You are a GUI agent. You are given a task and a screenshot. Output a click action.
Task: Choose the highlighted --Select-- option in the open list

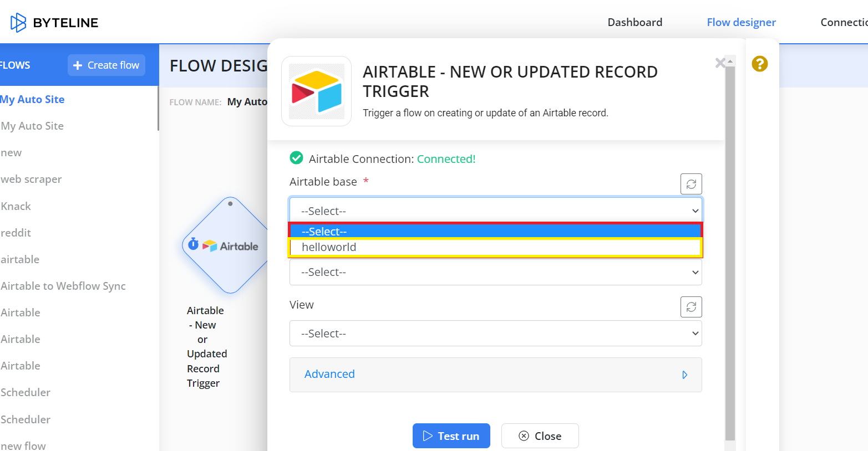click(496, 231)
